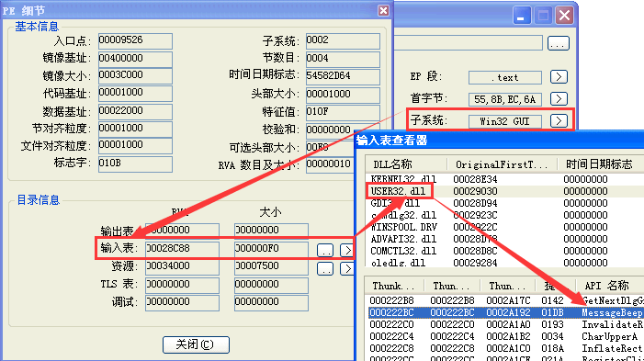The image size is (644, 361).
Task: Click the 关闭(C) button
Action: (196, 344)
